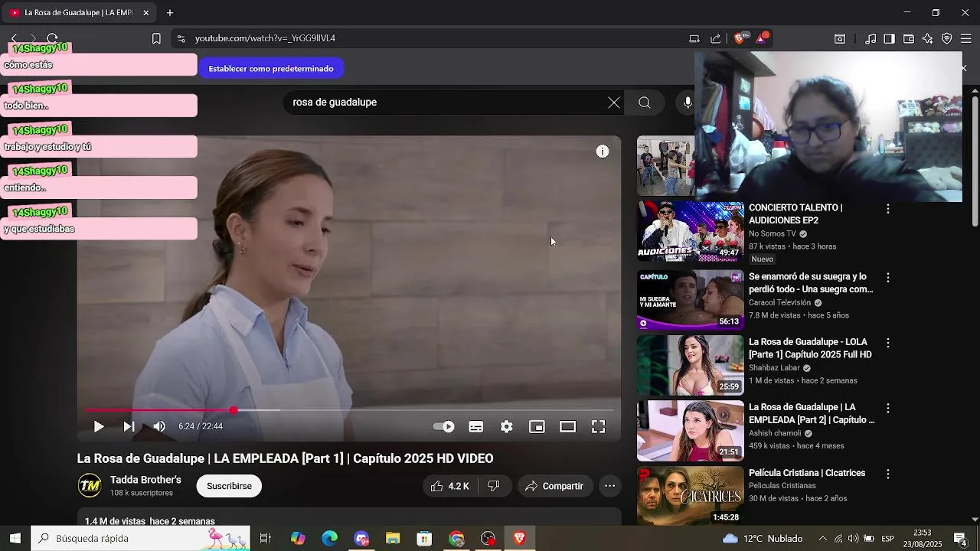Open Brave Rewards triangle icon
Image resolution: width=980 pixels, height=551 pixels.
(763, 38)
